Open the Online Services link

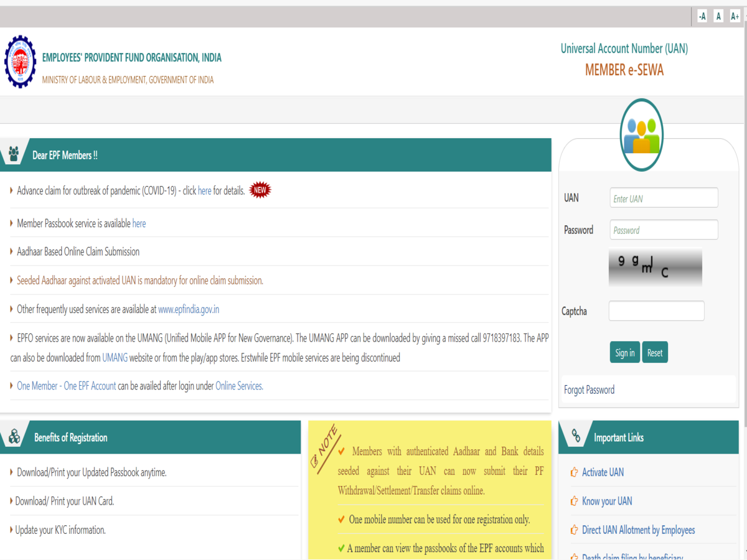pos(239,386)
